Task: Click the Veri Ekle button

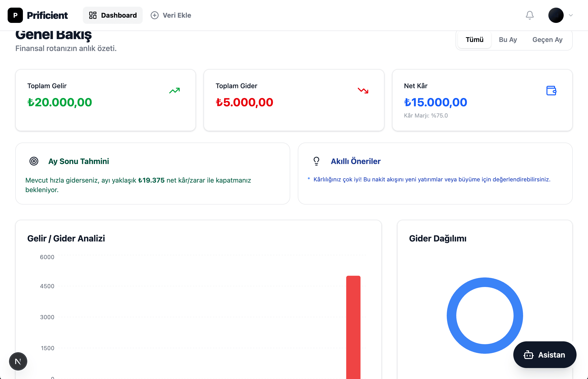Action: tap(171, 15)
